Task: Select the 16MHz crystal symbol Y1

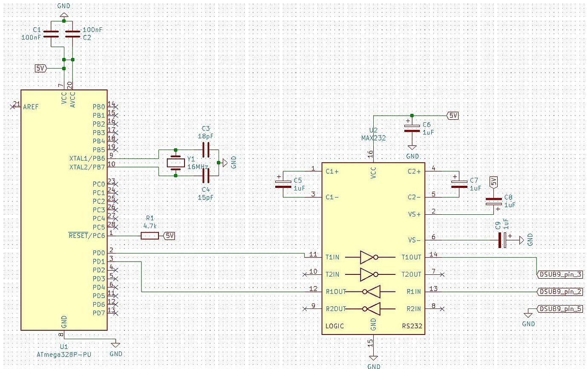Action: tap(175, 163)
